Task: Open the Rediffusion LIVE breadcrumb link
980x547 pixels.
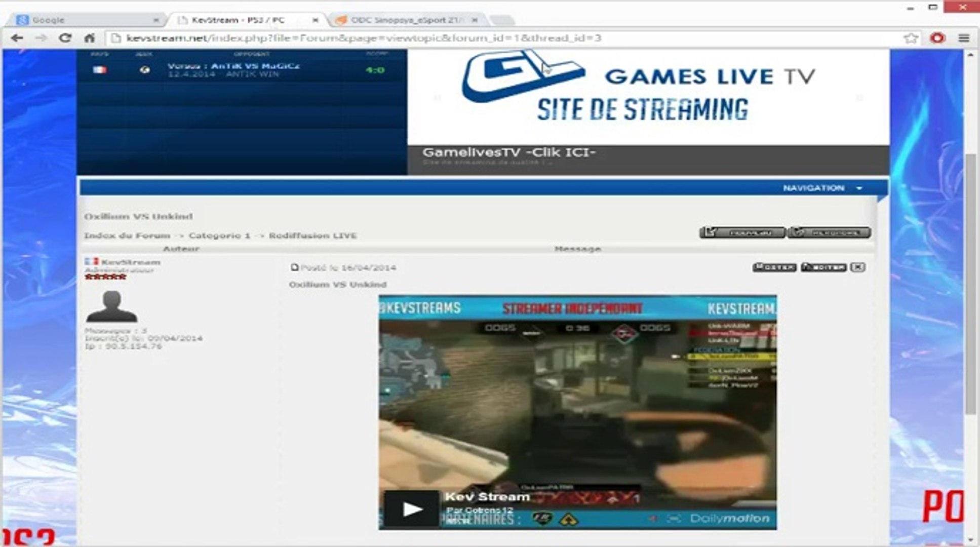Action: coord(312,236)
